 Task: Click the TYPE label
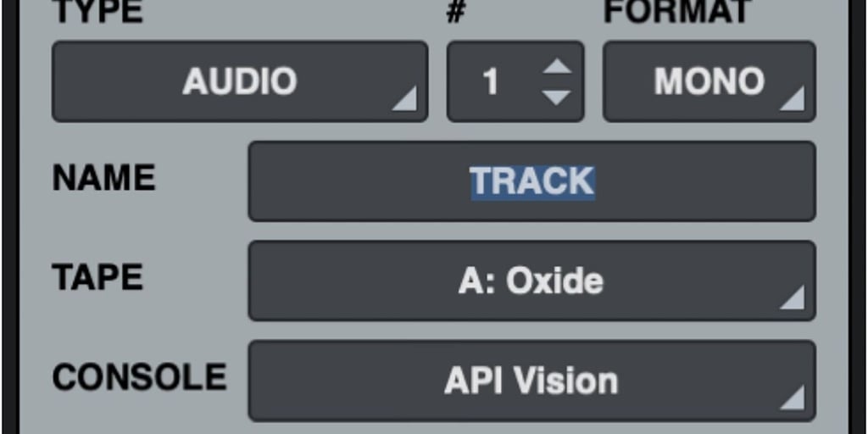(97, 11)
